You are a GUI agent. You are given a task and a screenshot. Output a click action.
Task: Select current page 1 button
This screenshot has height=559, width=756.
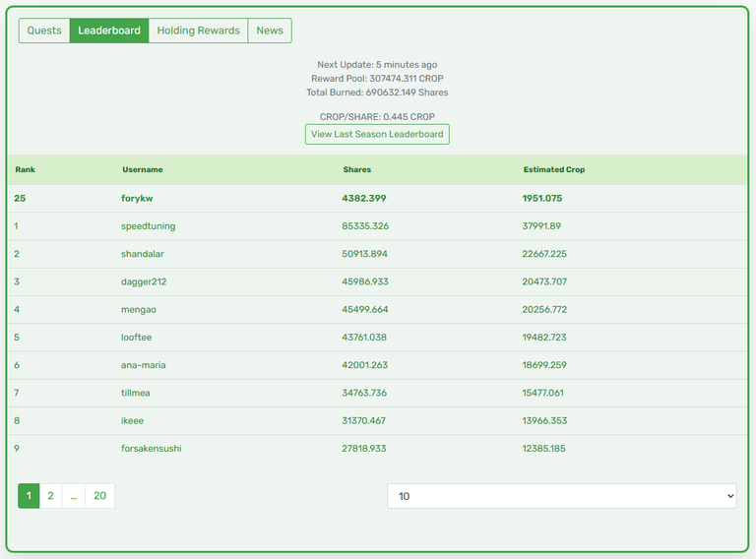pyautogui.click(x=29, y=496)
